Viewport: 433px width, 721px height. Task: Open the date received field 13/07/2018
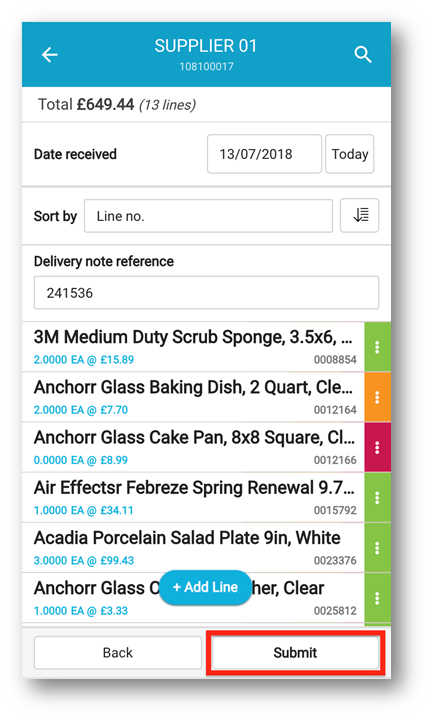point(264,154)
